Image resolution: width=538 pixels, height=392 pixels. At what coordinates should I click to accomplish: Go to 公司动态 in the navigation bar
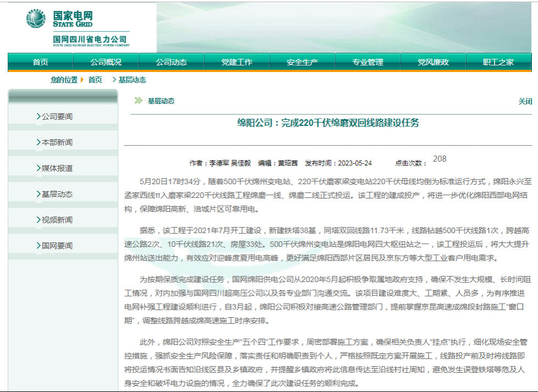tap(171, 62)
